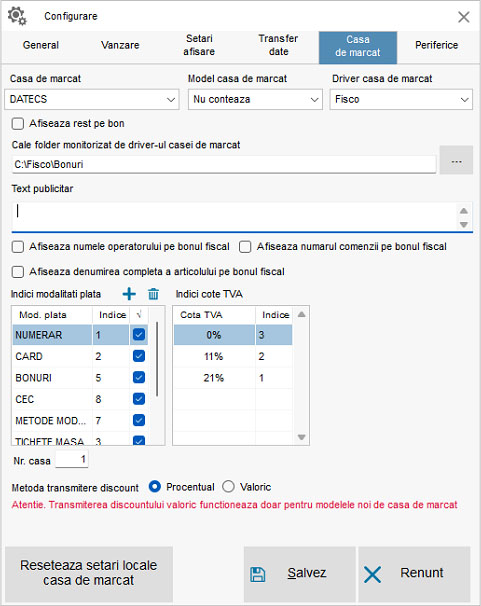Delete selected payment method with trash icon

(x=153, y=294)
